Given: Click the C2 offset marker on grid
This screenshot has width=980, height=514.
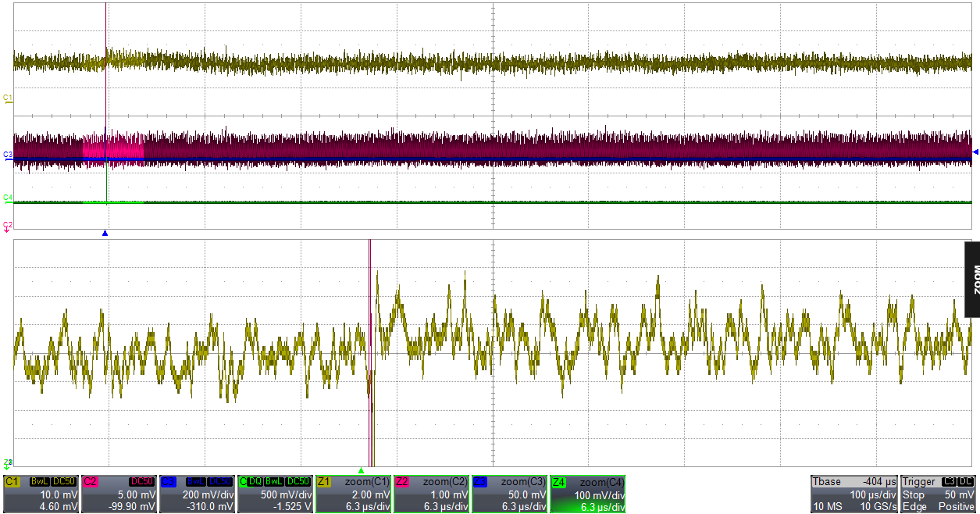Looking at the screenshot, I should coord(8,226).
